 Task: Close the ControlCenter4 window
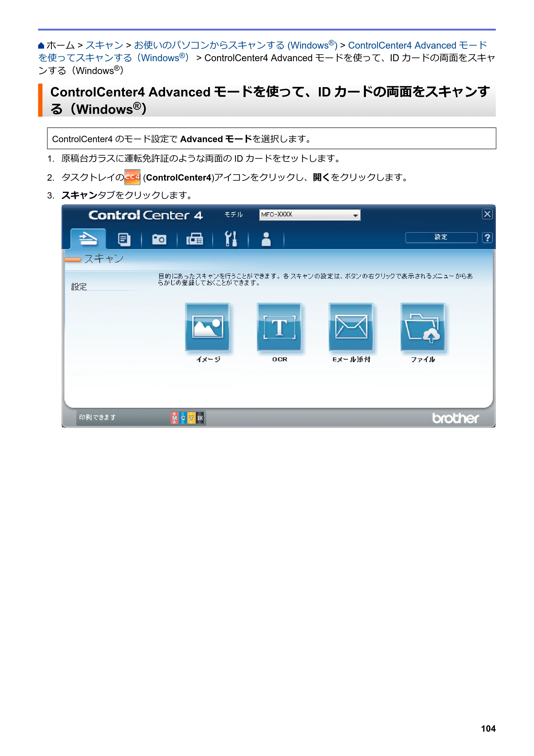pyautogui.click(x=487, y=214)
